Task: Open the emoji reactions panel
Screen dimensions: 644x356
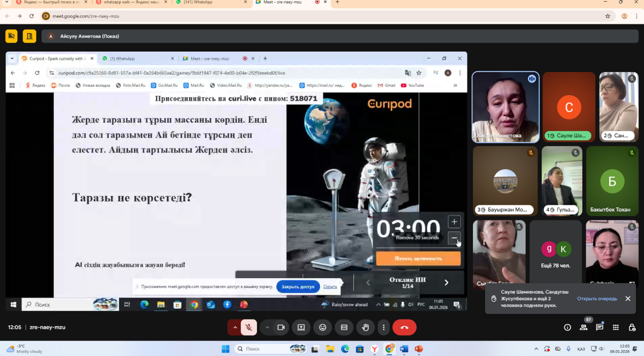Action: (323, 327)
